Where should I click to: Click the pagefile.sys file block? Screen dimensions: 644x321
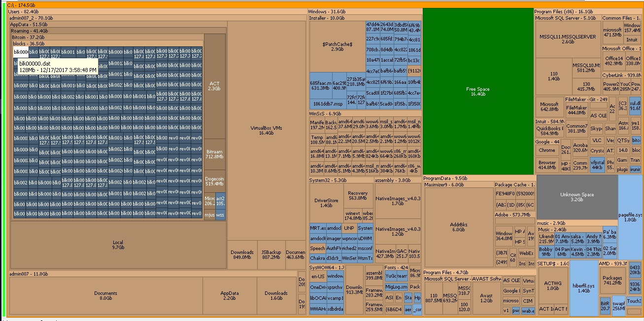pos(630,217)
